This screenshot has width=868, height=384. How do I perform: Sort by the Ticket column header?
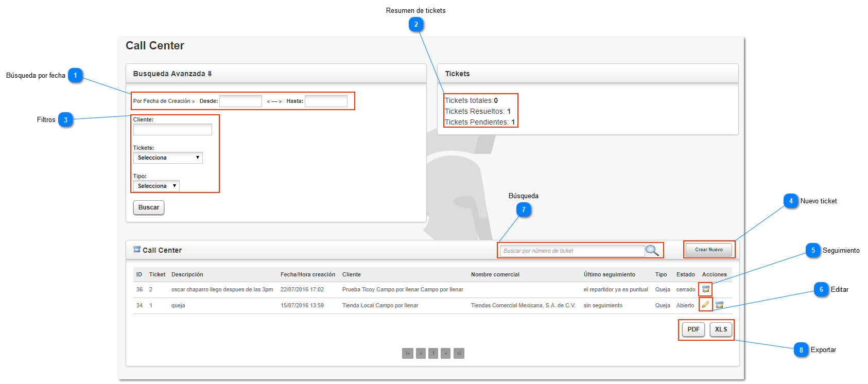click(157, 274)
